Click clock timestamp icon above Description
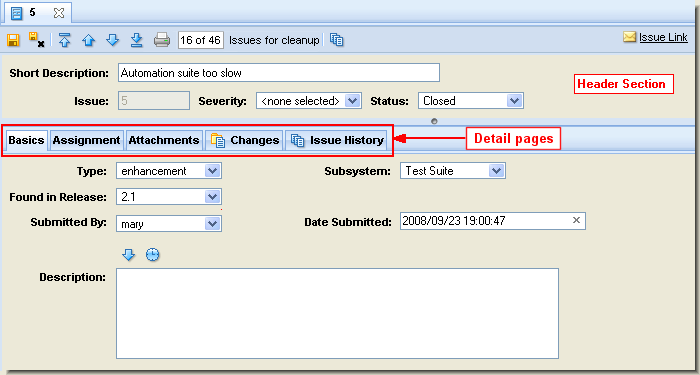The width and height of the screenshot is (700, 375). click(x=153, y=255)
